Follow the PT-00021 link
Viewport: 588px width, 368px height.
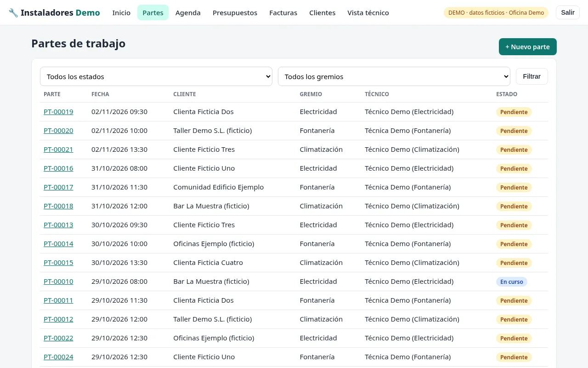click(58, 149)
